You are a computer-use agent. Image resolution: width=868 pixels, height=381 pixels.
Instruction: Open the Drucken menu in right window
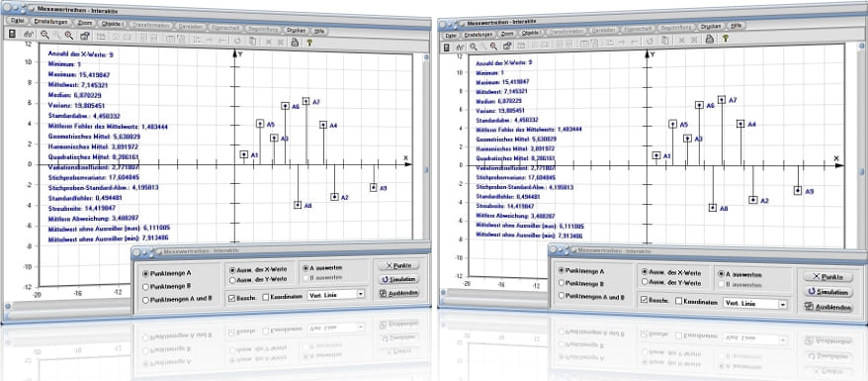point(711,26)
